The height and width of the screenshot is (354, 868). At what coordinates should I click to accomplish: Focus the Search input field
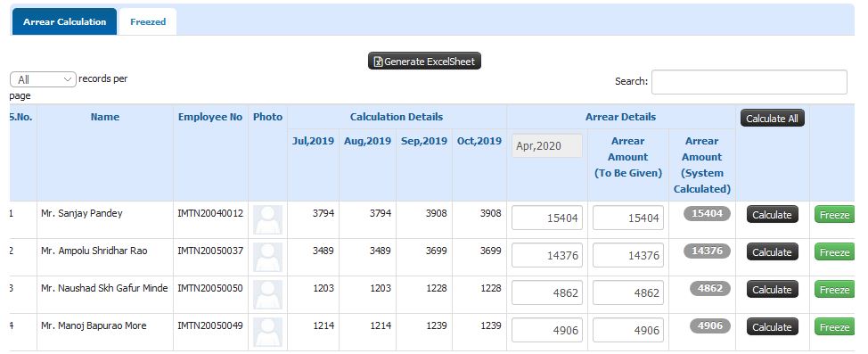pos(749,82)
